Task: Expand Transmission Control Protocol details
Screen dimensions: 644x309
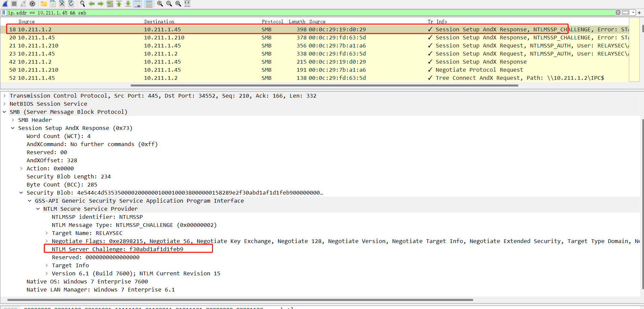Action: 4,96
